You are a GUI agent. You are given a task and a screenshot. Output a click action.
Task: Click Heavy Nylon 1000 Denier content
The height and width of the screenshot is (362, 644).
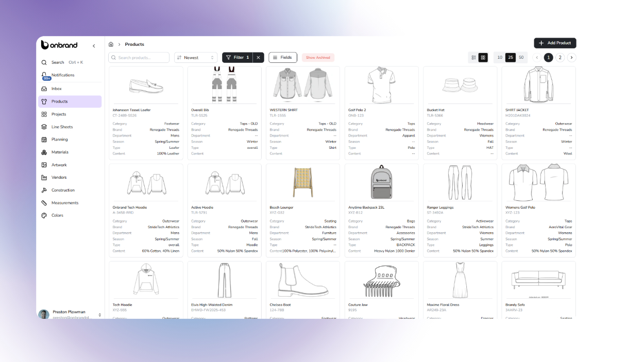click(395, 251)
